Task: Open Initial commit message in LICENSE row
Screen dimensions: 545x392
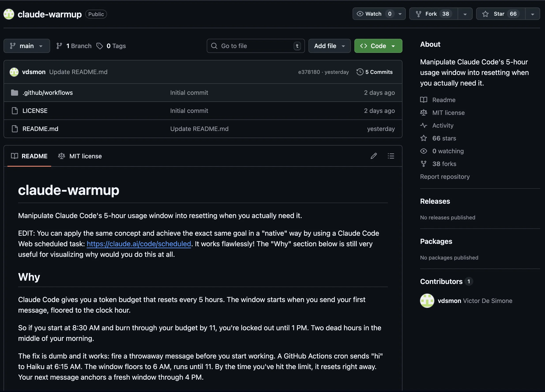Action: tap(189, 111)
